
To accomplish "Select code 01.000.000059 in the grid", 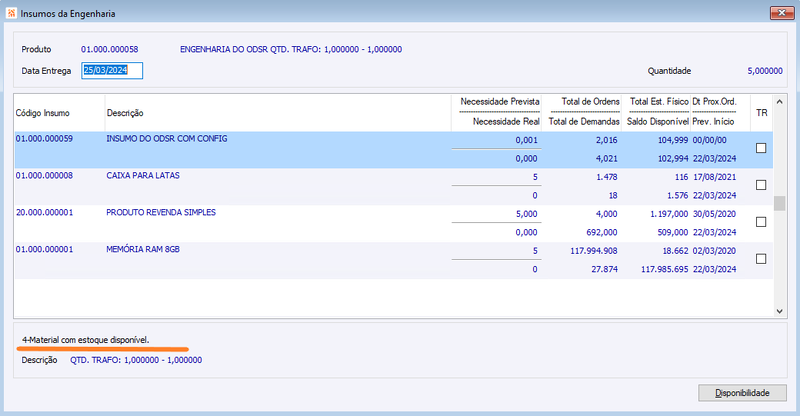I will click(x=44, y=138).
